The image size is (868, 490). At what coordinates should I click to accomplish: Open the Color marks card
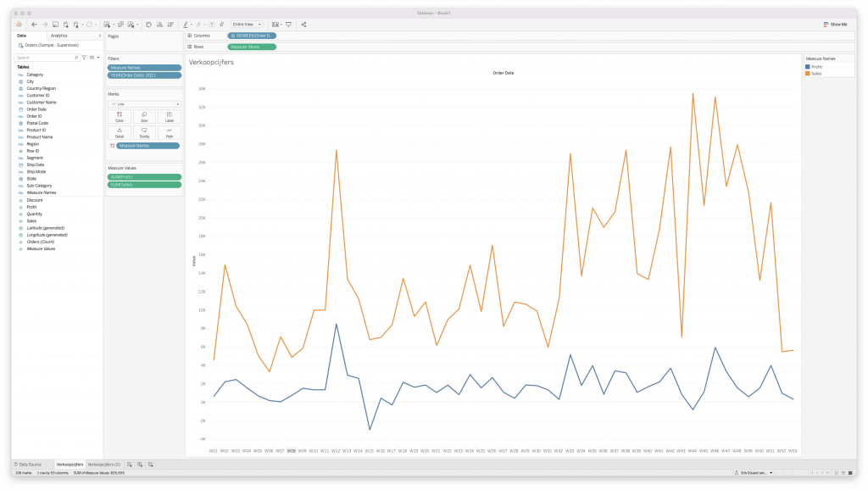point(120,116)
